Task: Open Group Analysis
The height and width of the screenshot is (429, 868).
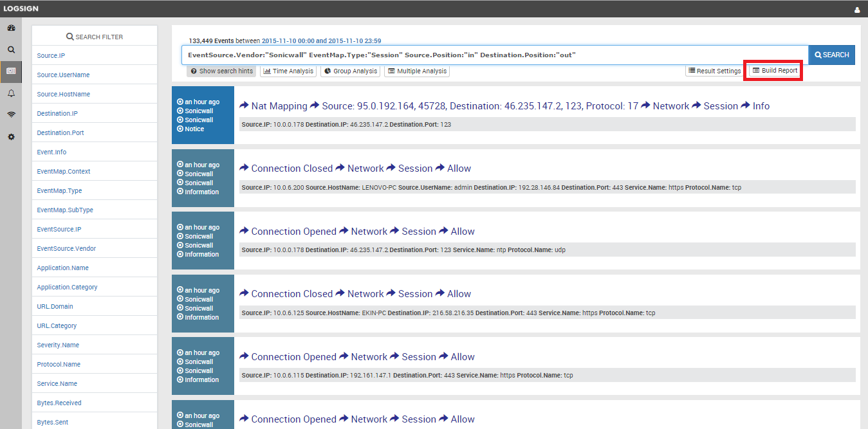Action: (351, 71)
